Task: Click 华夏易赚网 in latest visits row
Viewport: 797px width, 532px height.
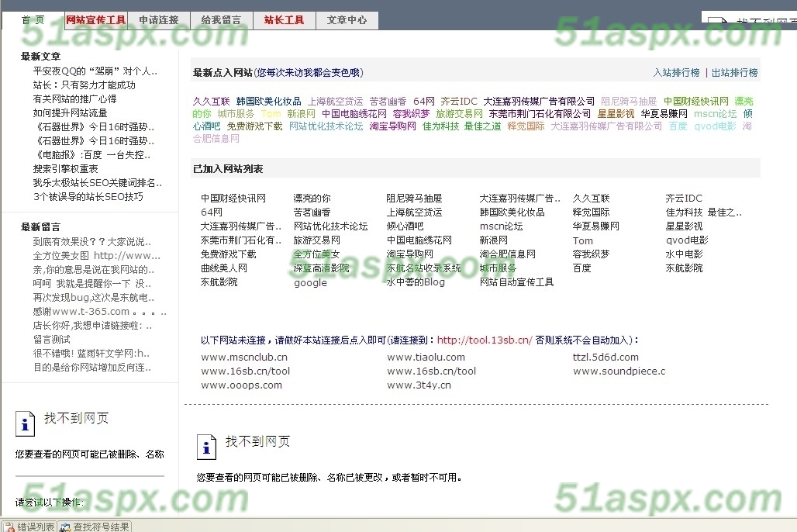Action: 664,113
